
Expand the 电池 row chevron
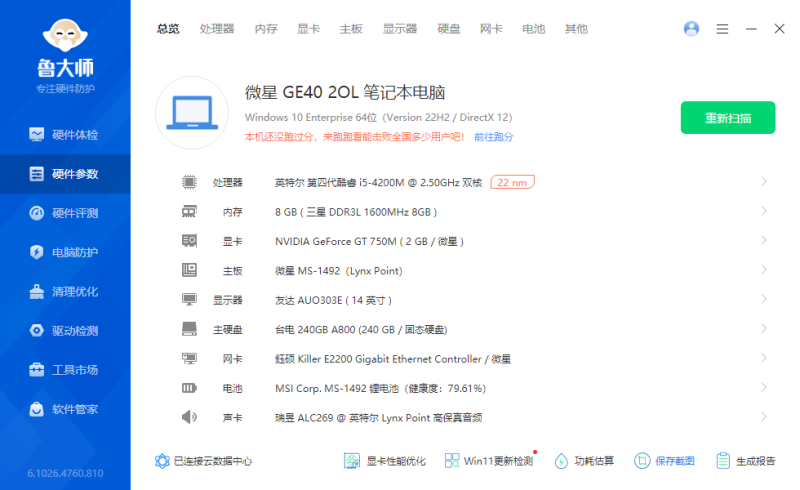[x=764, y=387]
